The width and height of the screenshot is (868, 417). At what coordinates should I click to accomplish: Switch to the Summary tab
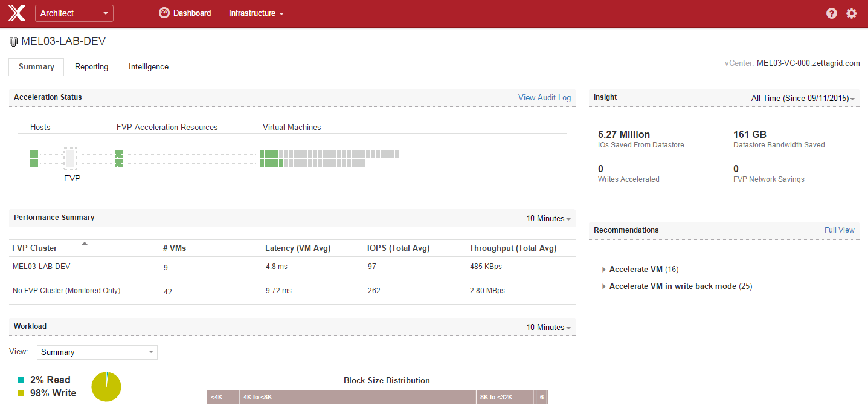(36, 67)
